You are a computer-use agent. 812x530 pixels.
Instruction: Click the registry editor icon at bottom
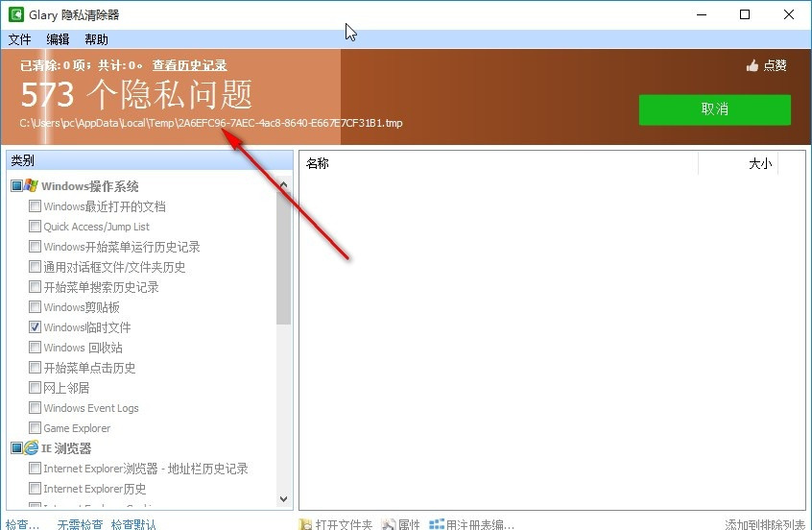coord(437,524)
